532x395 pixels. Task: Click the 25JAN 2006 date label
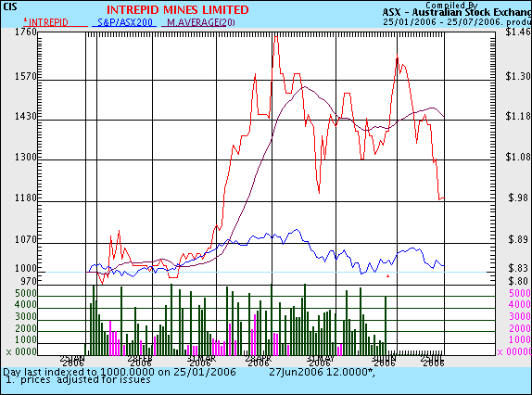click(x=72, y=361)
